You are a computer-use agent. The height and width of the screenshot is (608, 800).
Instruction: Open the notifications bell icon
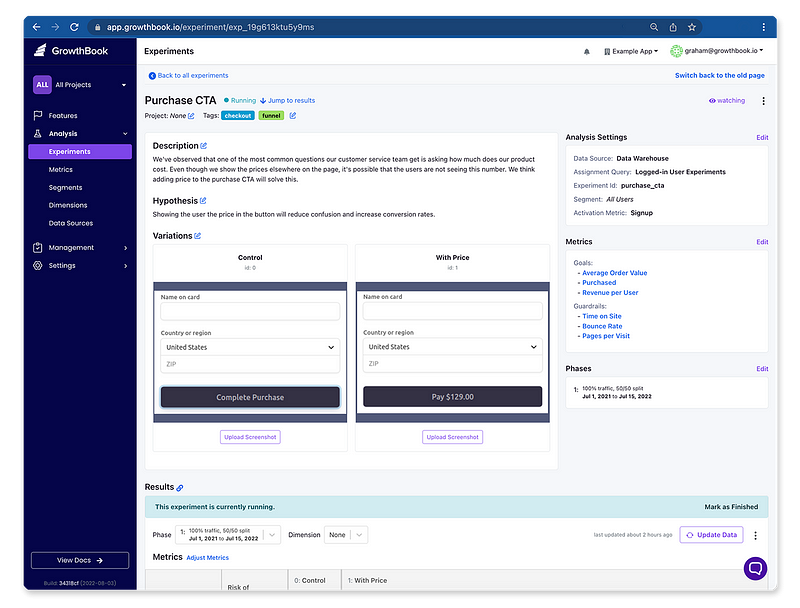[586, 50]
